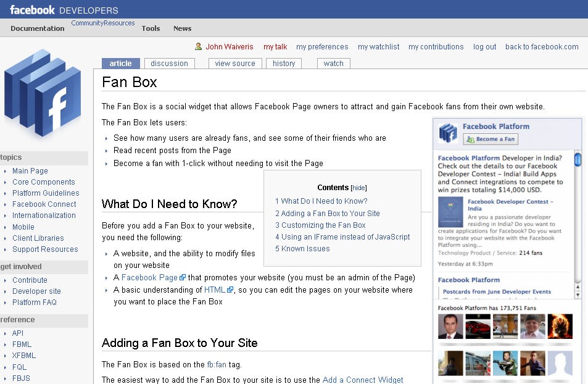Open Client Libraries in sidebar

point(38,238)
